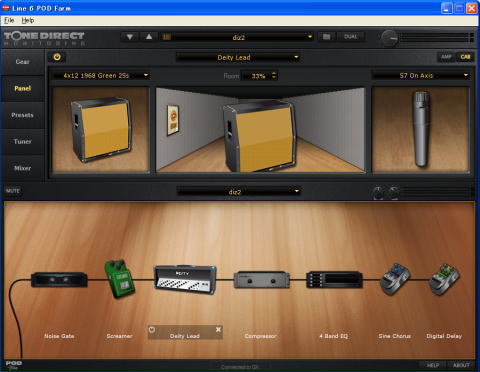Toggle power on the Deity Lead label
Viewport: 480px width, 372px height.
152,330
